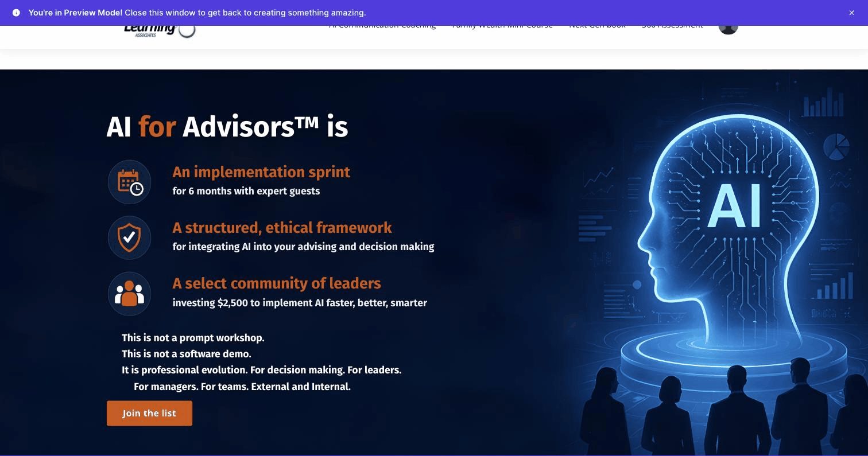Image resolution: width=868 pixels, height=456 pixels.
Task: Click 'It is professional evolution' line
Action: 262,370
